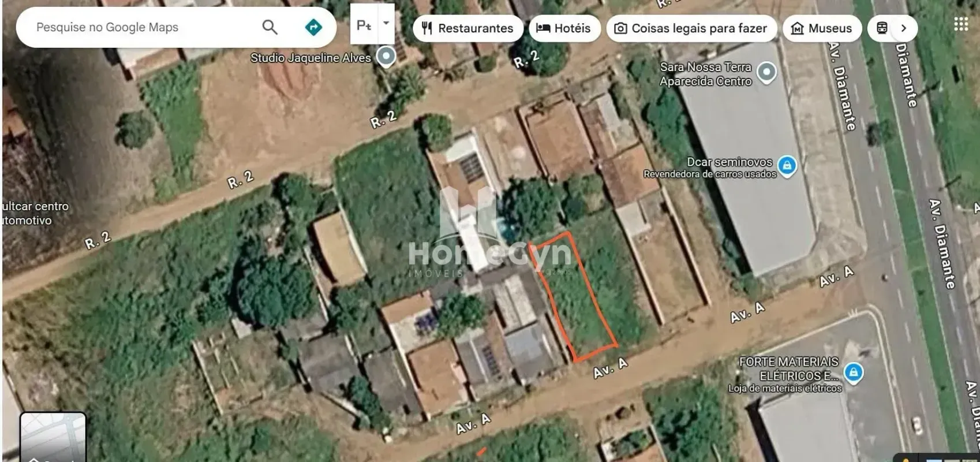Select the Studio Jaqueline Alves map pin
The image size is (980, 462).
point(386,57)
